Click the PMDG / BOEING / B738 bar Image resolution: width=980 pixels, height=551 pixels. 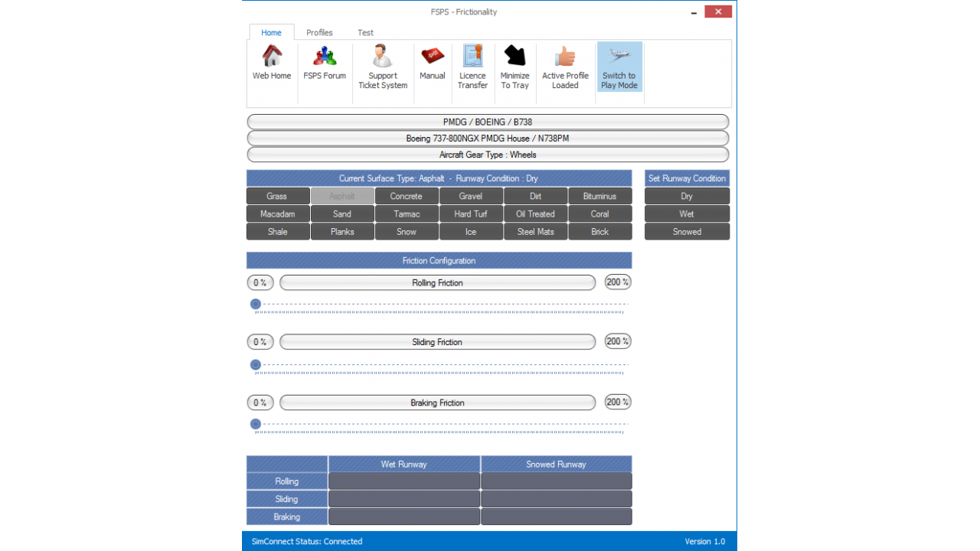click(x=488, y=122)
